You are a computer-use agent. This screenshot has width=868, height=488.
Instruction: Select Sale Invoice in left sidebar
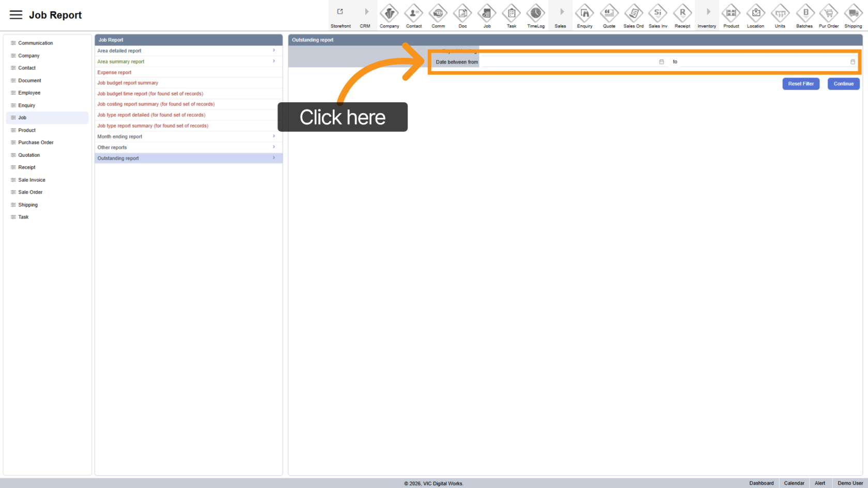coord(32,180)
